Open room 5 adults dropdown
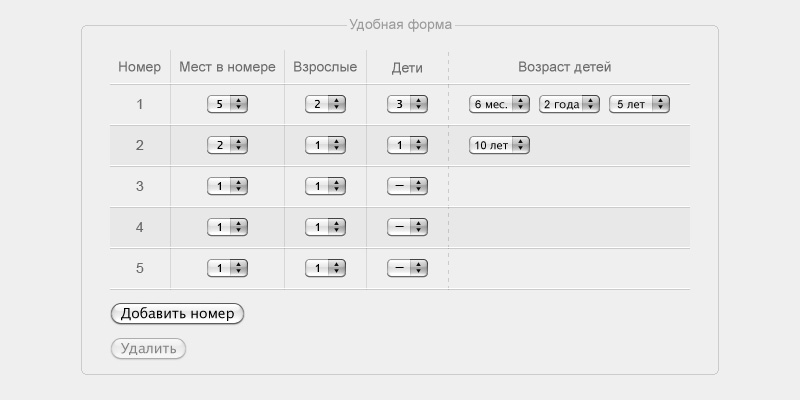Viewport: 800px width, 400px height. pos(325,268)
